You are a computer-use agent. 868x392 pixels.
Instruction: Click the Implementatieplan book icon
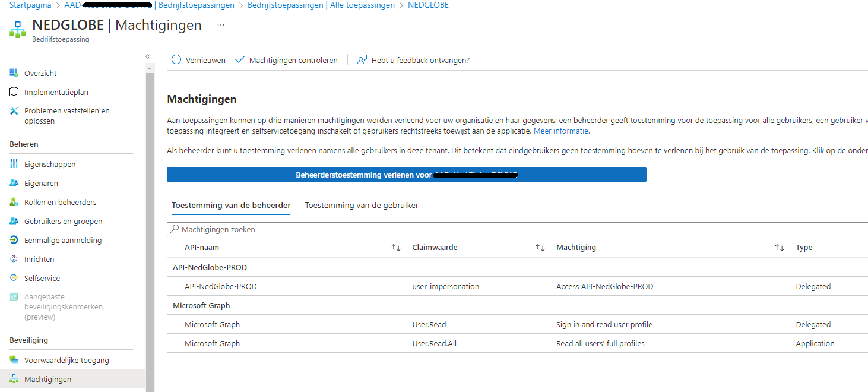(x=14, y=92)
